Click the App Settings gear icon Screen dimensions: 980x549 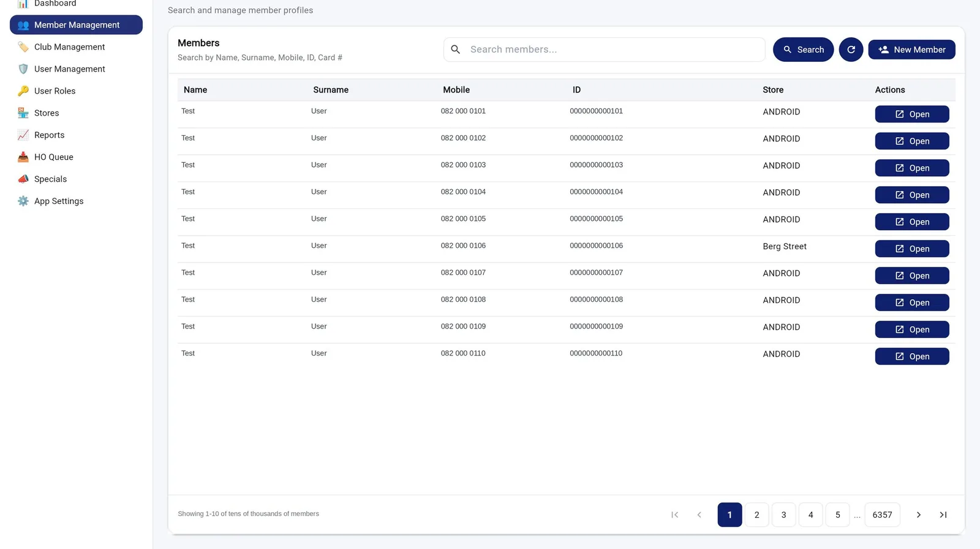[x=23, y=201]
